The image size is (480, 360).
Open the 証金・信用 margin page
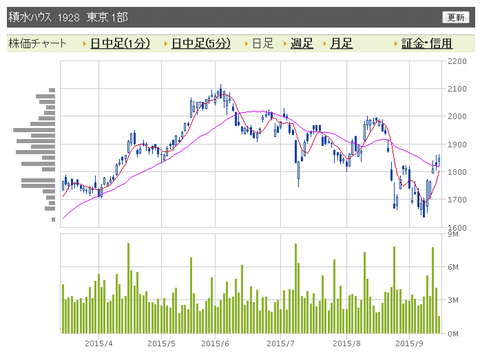[x=427, y=43]
